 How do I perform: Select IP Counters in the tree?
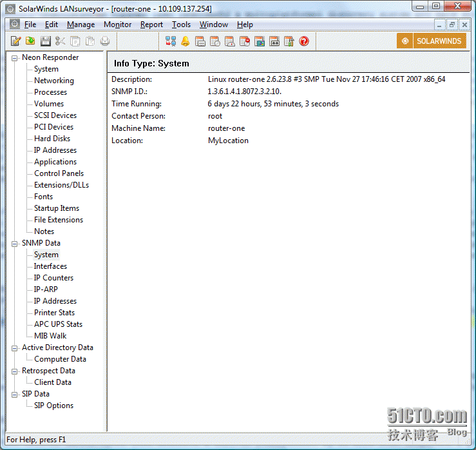point(53,278)
